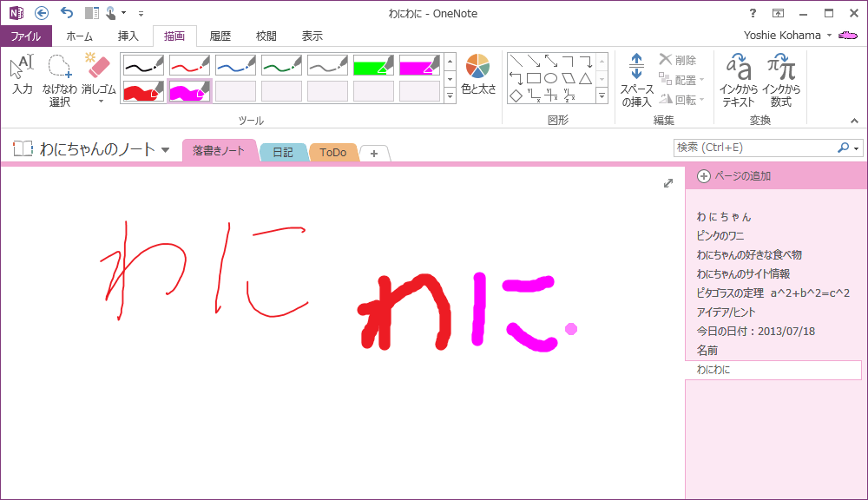Image resolution: width=868 pixels, height=500 pixels.
Task: Open search scope dropdown arrow
Action: pyautogui.click(x=857, y=148)
